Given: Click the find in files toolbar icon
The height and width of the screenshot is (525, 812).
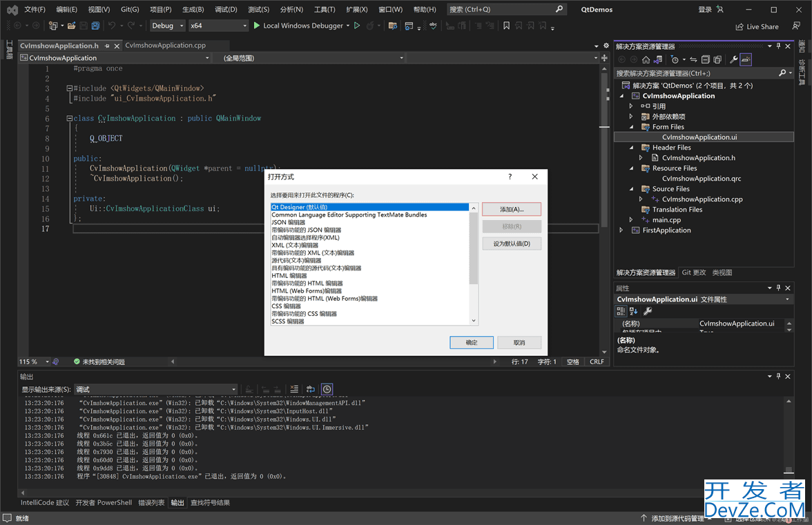Looking at the screenshot, I should pyautogui.click(x=392, y=26).
